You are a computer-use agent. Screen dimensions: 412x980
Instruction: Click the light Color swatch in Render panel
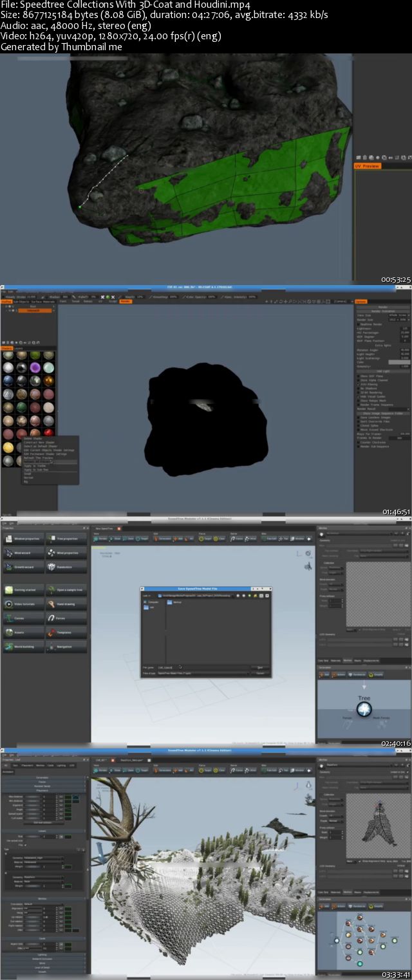[399, 362]
